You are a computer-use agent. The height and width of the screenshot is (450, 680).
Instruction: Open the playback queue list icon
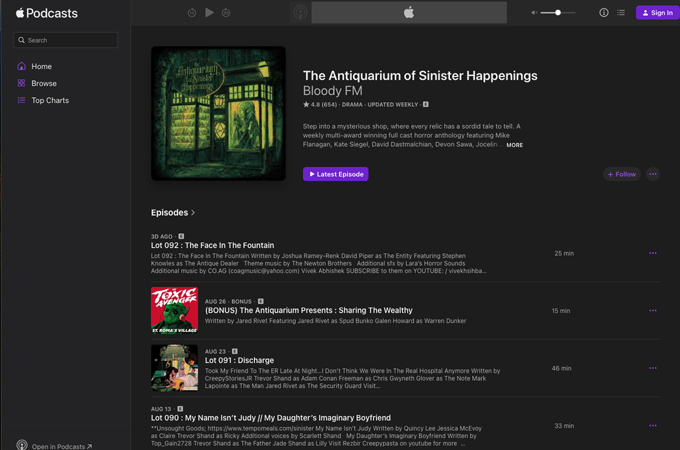pyautogui.click(x=621, y=13)
